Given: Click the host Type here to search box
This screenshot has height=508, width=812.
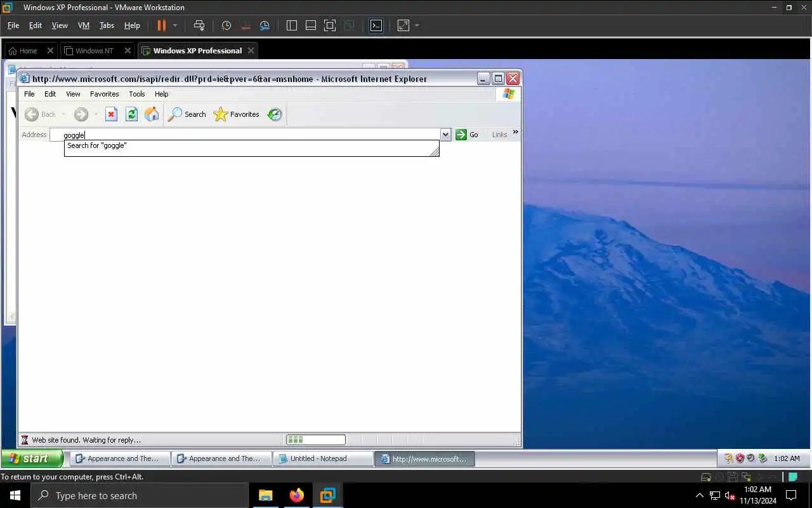Looking at the screenshot, I should [140, 495].
